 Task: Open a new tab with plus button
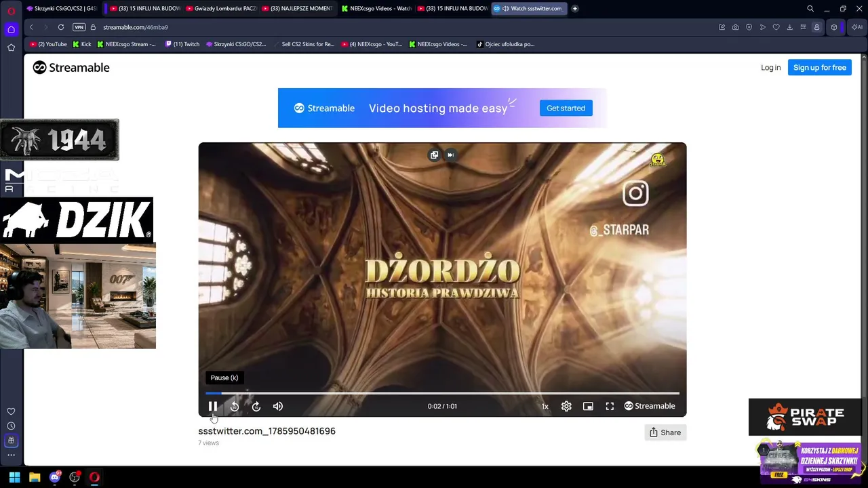coord(575,9)
